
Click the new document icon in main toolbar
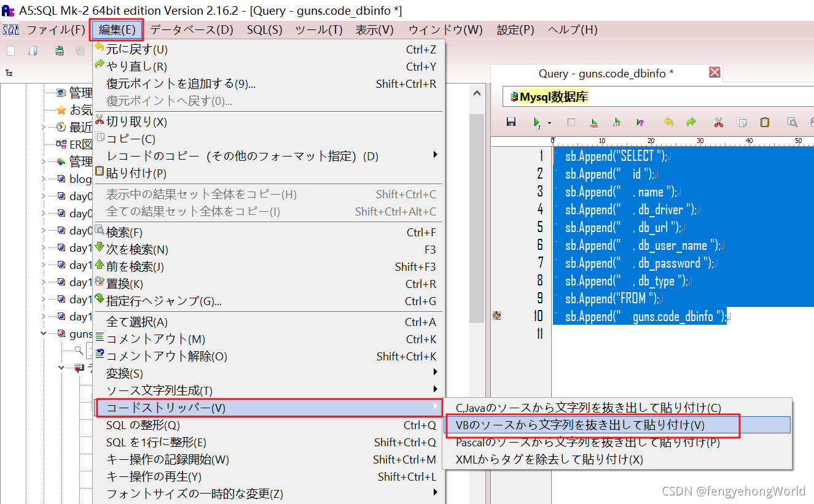click(11, 51)
